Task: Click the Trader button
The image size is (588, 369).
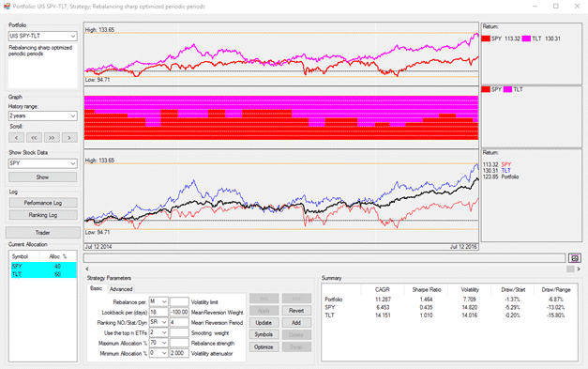Action: tap(43, 233)
